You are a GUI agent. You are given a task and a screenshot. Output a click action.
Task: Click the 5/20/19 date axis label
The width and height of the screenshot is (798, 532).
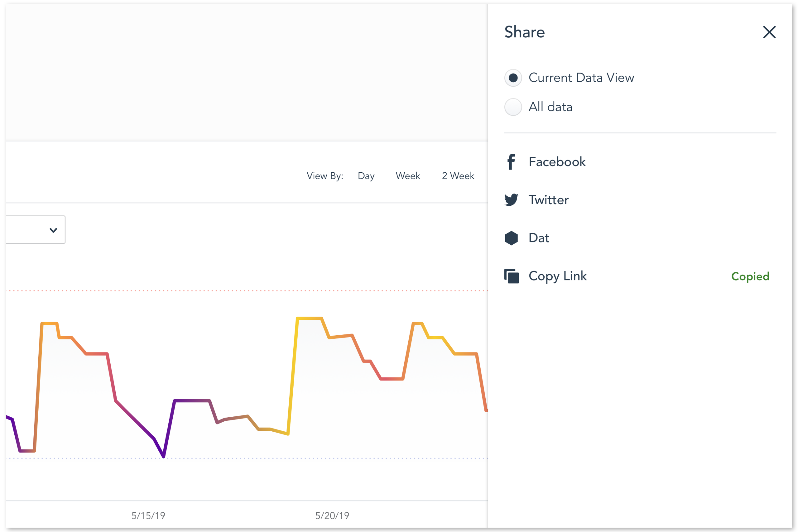[332, 516]
